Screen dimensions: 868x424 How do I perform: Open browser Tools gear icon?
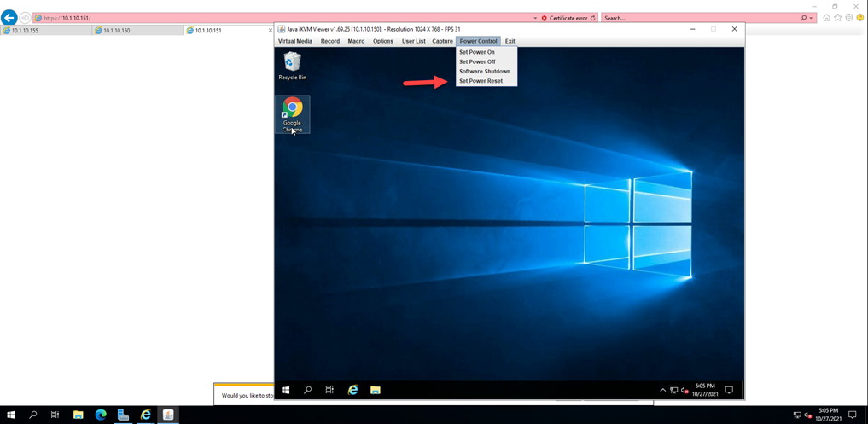[848, 18]
